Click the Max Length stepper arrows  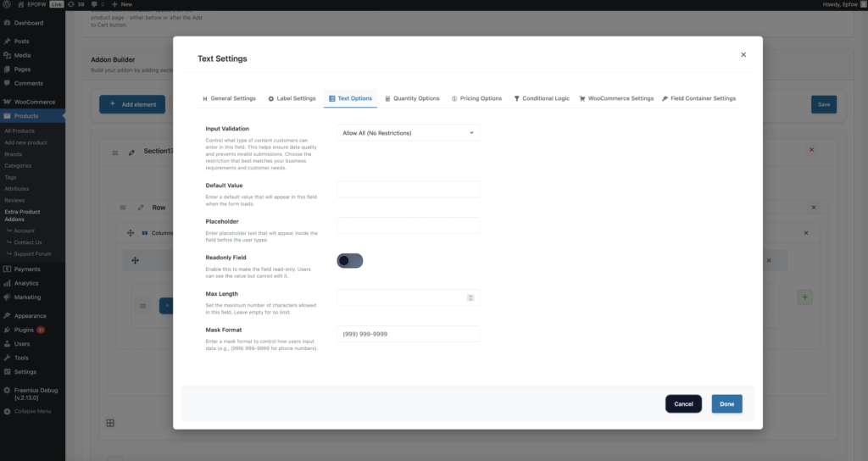[x=470, y=297]
